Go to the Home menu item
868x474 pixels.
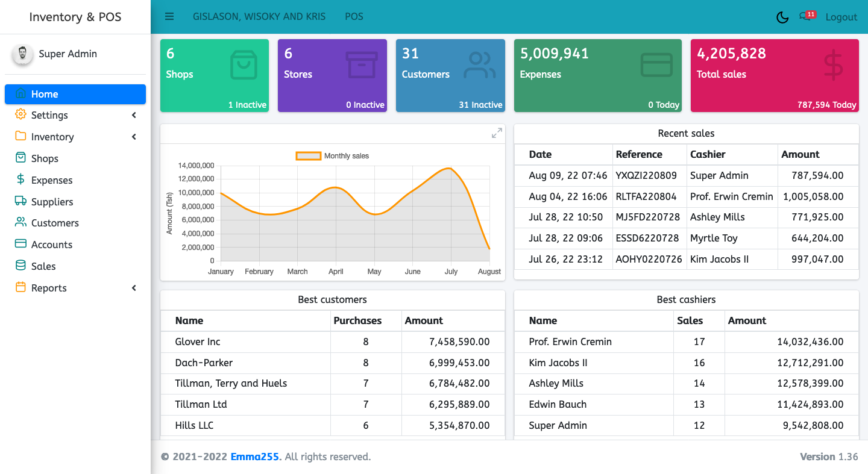tap(75, 94)
